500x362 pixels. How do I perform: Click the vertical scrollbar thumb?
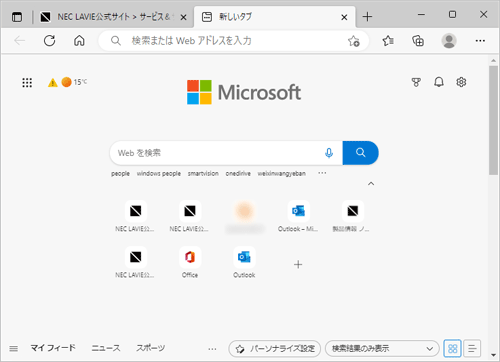[x=493, y=120]
